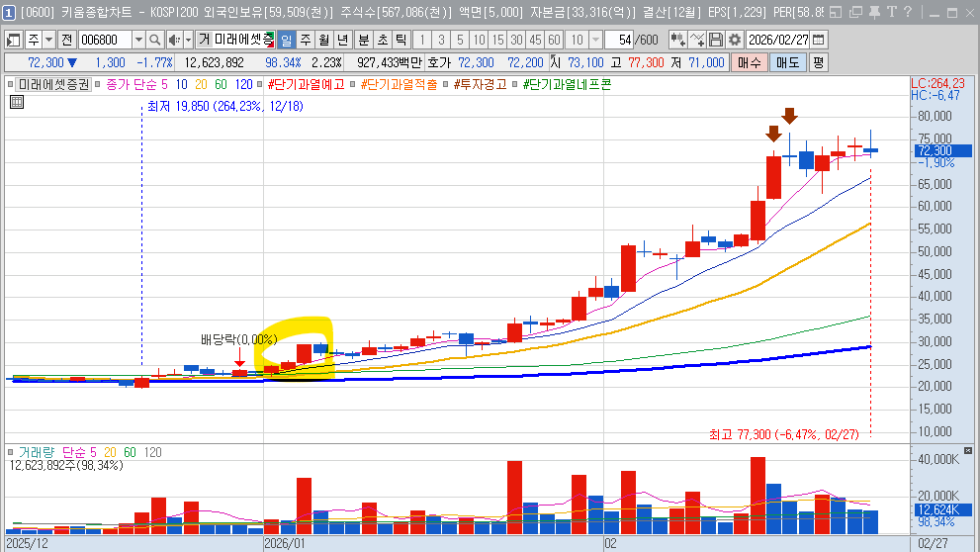Open the stock code history dropdown
Viewport: 980px width, 552px height.
pyautogui.click(x=138, y=40)
